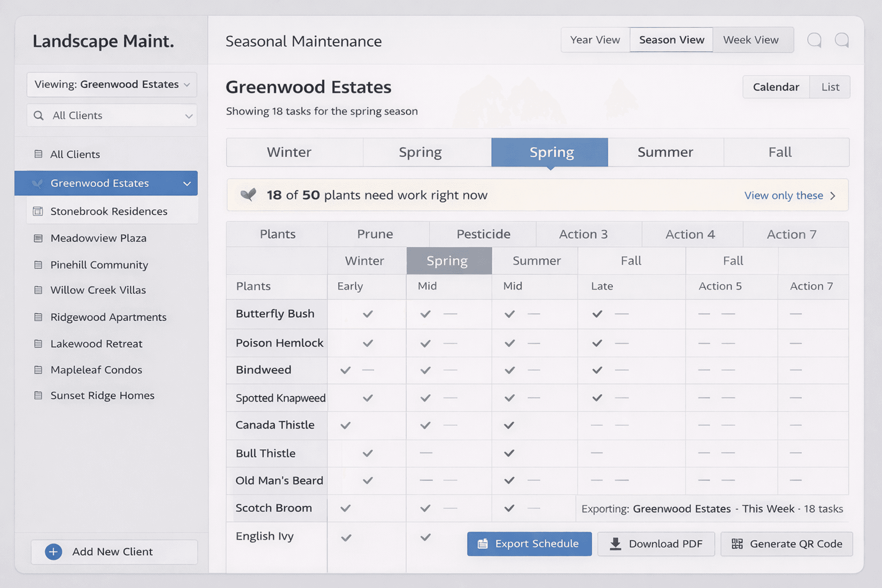
Task: Toggle Bull Thistle Mid Summer checkmark
Action: [x=509, y=453]
